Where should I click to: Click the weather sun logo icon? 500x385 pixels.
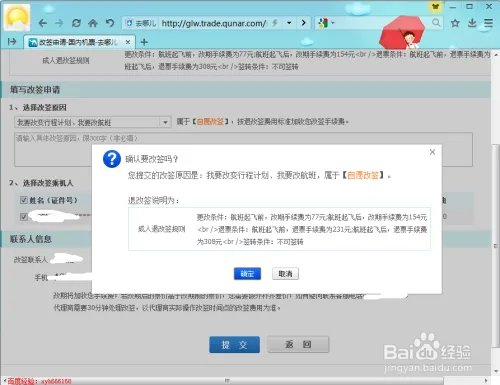(x=17, y=17)
